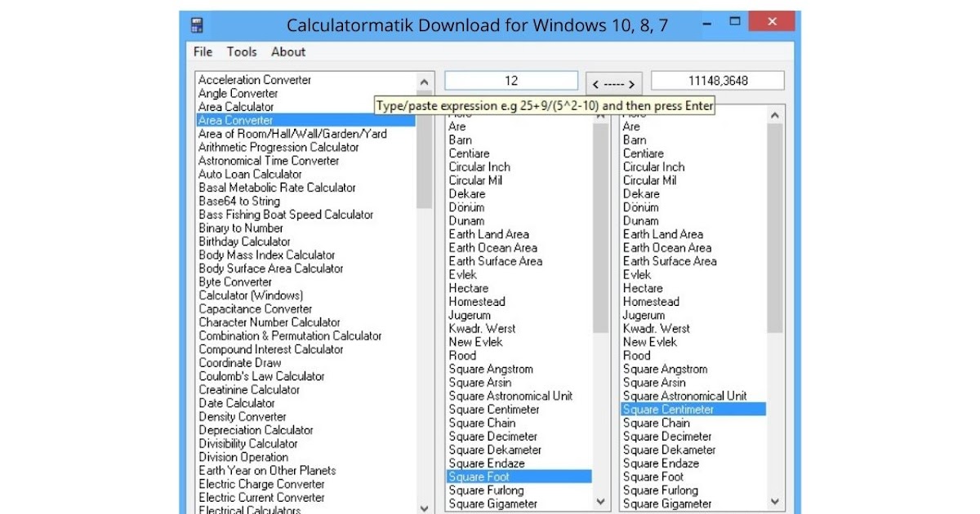Viewport: 980px width, 514px height.
Task: Select Earth Year on Other Planets
Action: pos(267,470)
